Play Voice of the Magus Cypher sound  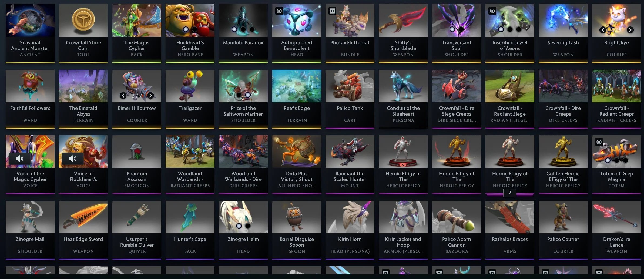click(19, 159)
